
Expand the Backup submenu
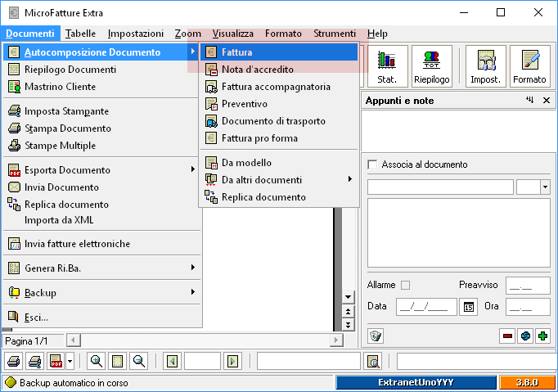click(192, 292)
